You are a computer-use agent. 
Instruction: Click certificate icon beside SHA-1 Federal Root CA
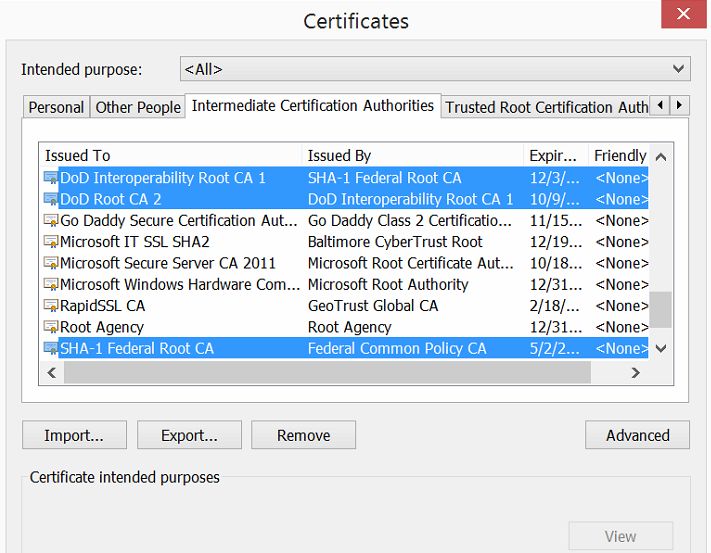(51, 348)
